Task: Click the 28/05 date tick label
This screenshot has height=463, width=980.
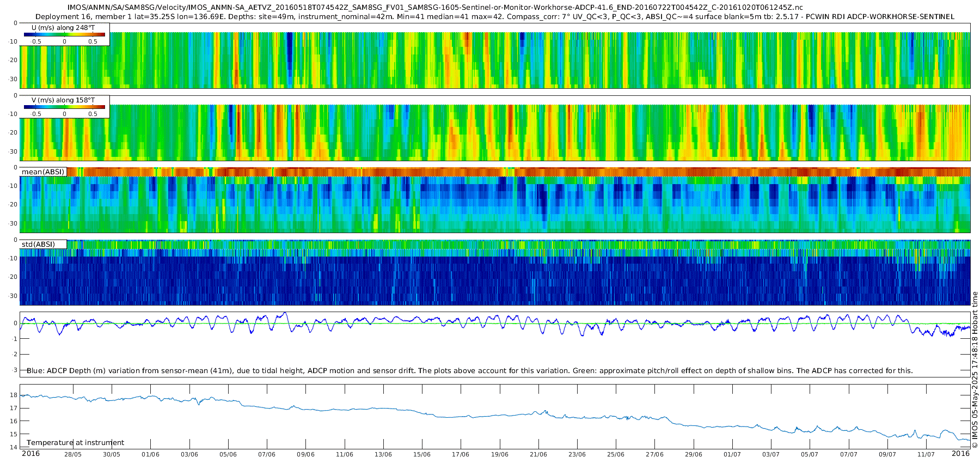Action: [x=73, y=454]
